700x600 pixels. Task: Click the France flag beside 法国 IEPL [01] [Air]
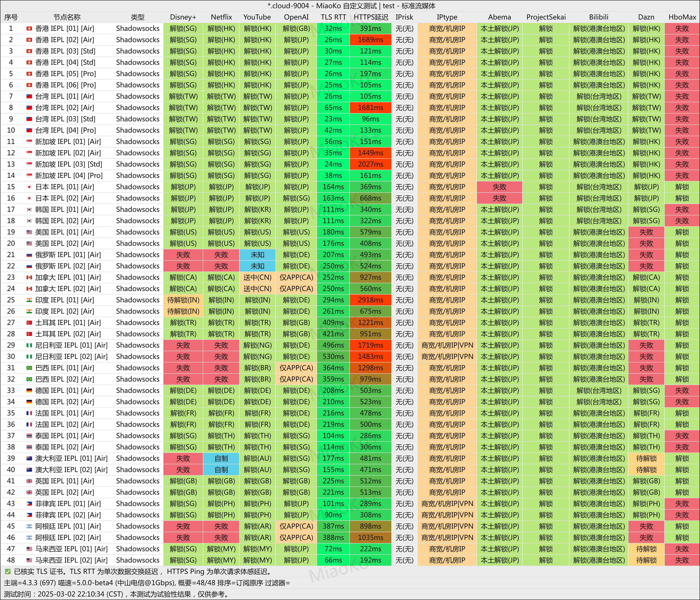[29, 413]
